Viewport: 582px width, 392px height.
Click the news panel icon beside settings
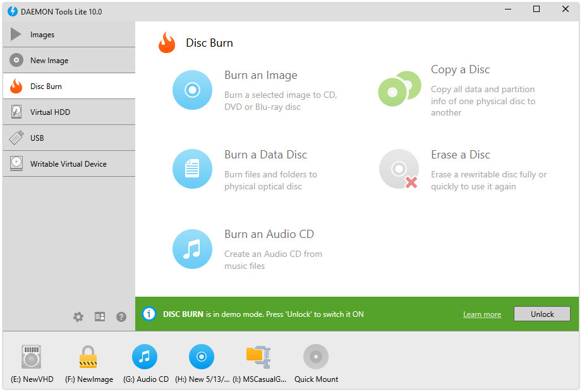[x=99, y=317]
